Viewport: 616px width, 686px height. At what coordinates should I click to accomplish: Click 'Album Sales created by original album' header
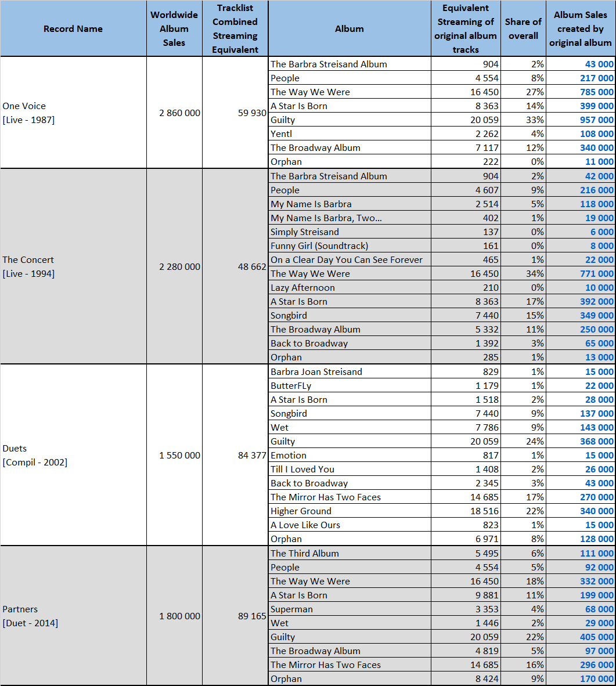tap(581, 28)
